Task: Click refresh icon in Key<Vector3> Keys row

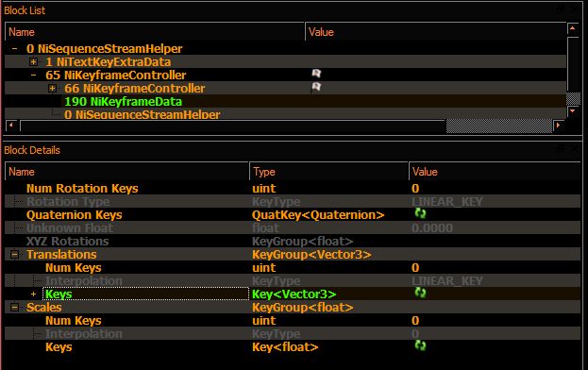Action: pyautogui.click(x=420, y=293)
